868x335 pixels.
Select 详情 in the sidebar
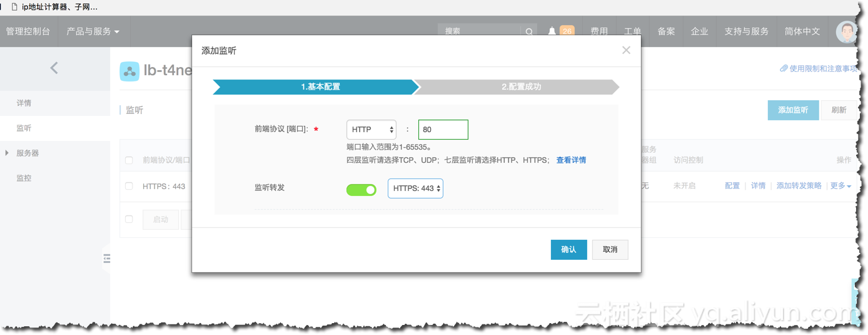[24, 103]
